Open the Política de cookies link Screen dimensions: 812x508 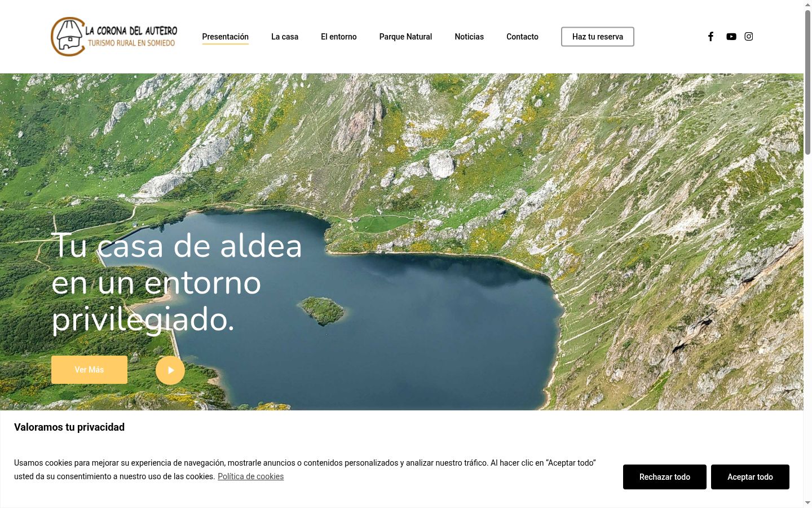250,476
